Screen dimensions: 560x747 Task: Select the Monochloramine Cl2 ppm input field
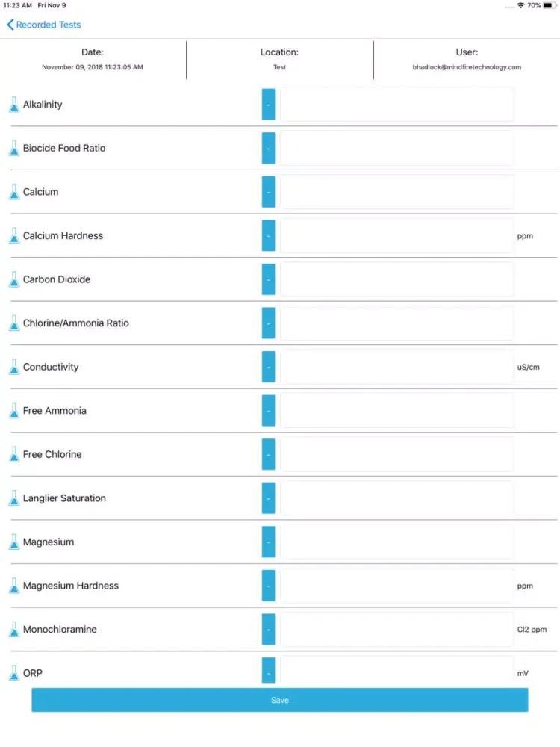tap(396, 630)
